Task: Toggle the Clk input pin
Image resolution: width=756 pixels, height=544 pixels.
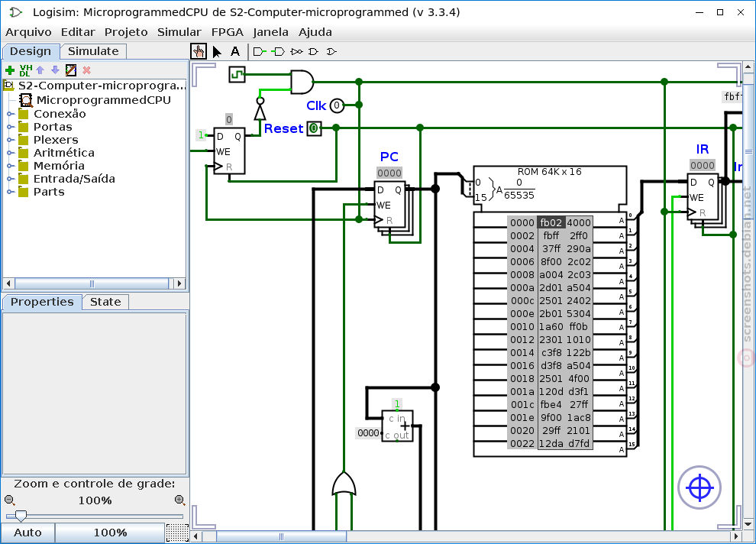Action: click(x=337, y=105)
